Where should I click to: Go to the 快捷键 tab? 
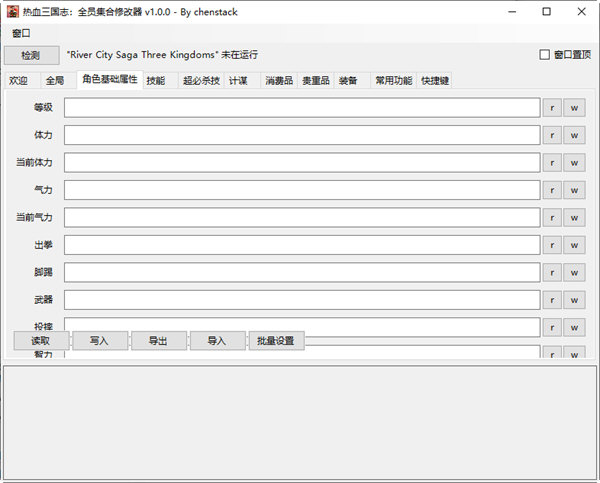[x=435, y=80]
